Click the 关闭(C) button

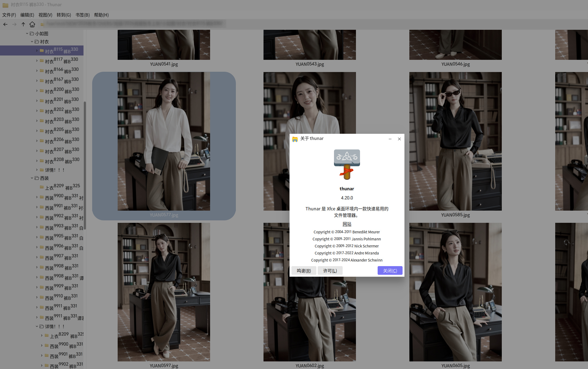(x=390, y=270)
